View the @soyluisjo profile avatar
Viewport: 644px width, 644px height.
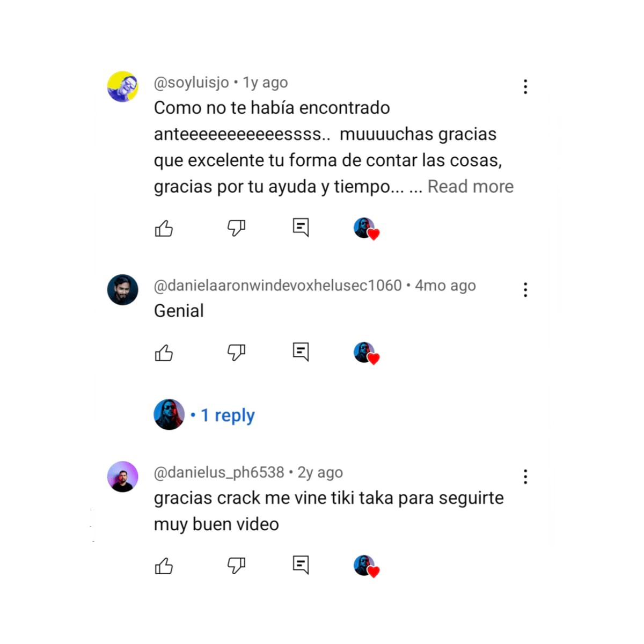click(x=123, y=86)
